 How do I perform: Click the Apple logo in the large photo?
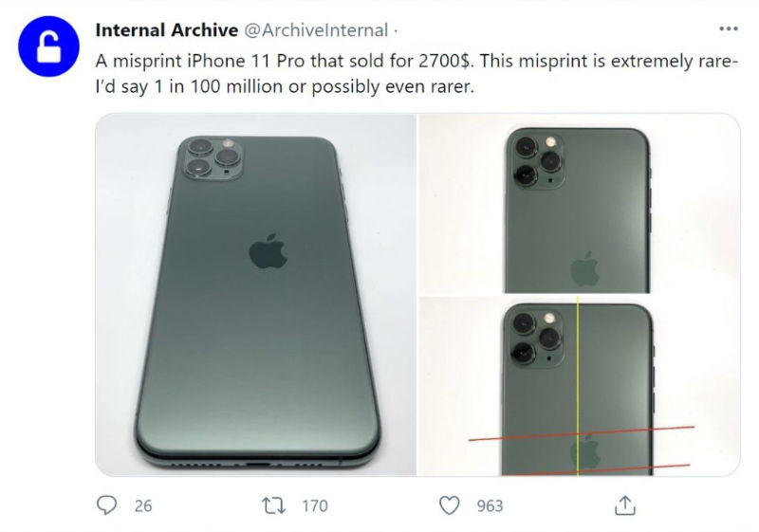[268, 250]
